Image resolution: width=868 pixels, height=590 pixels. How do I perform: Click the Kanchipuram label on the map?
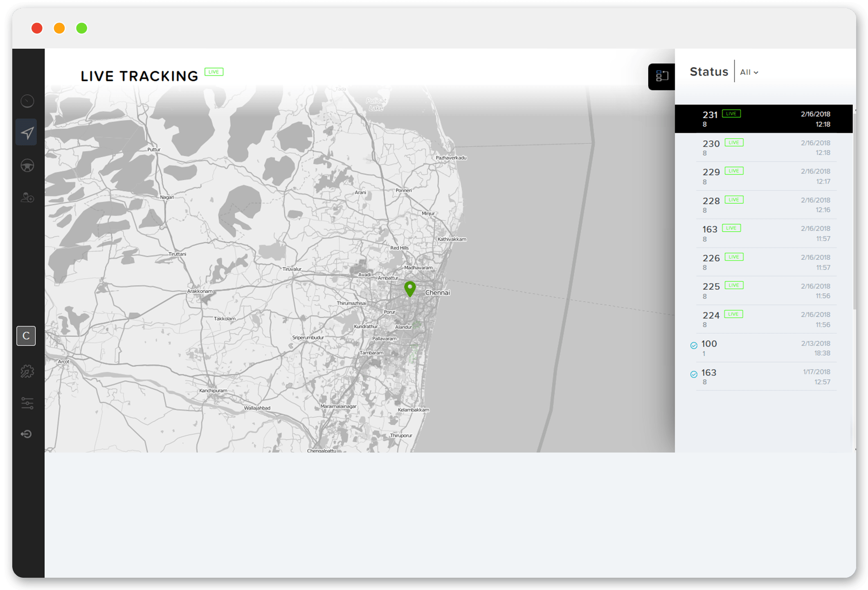[213, 390]
